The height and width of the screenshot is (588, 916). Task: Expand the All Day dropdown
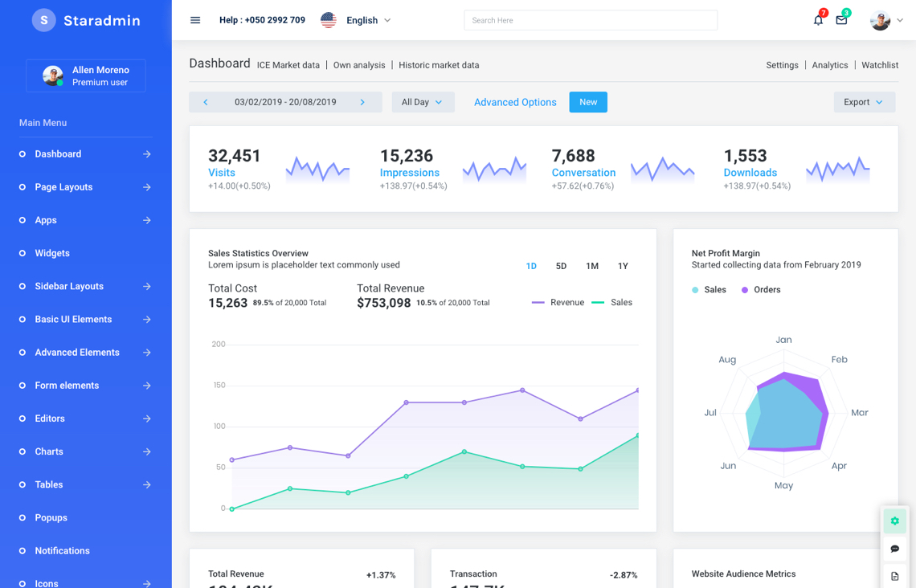tap(423, 102)
